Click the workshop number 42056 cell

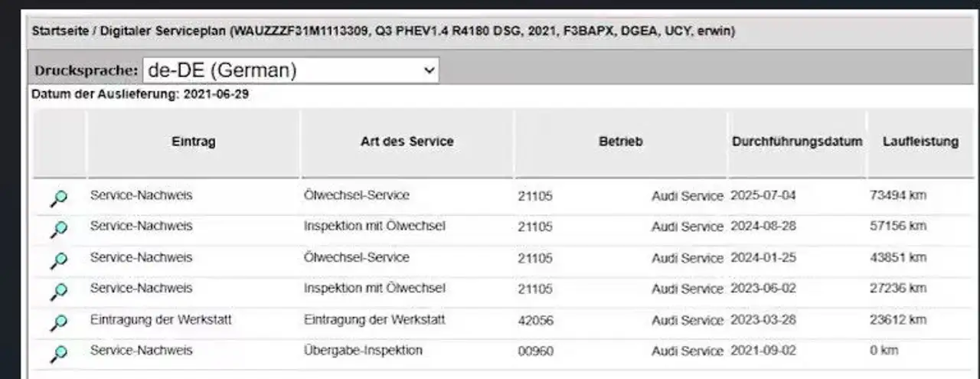535,321
